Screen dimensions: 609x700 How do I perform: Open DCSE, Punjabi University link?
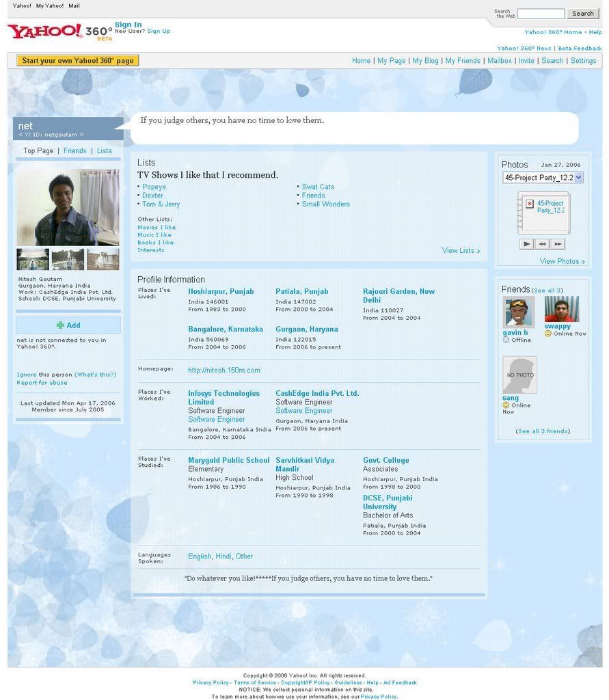(x=388, y=502)
